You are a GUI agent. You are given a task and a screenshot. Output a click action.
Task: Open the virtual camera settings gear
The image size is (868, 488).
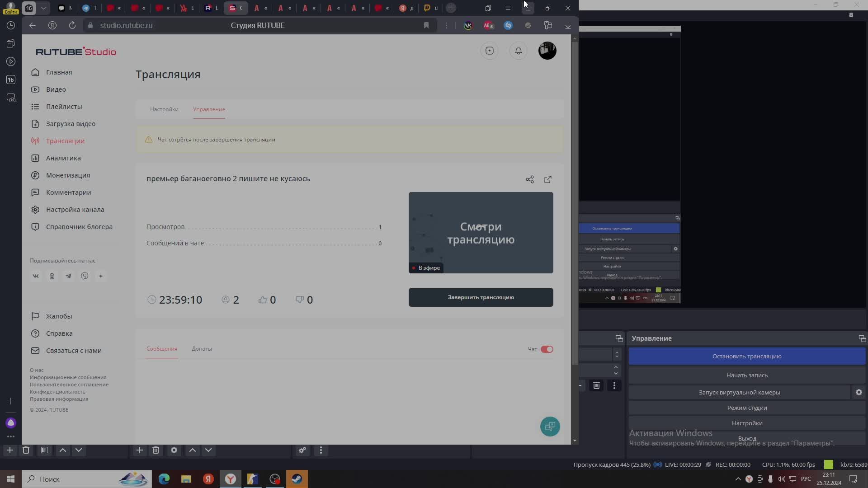(x=859, y=392)
